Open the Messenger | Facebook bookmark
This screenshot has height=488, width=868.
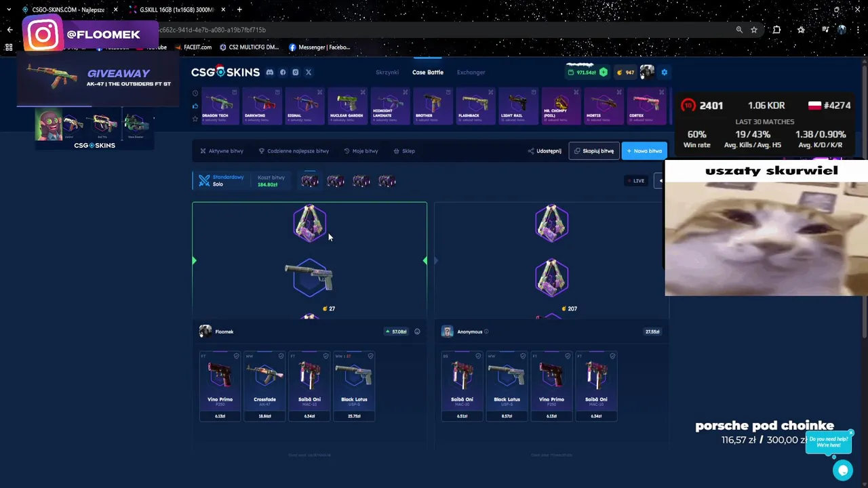[319, 47]
